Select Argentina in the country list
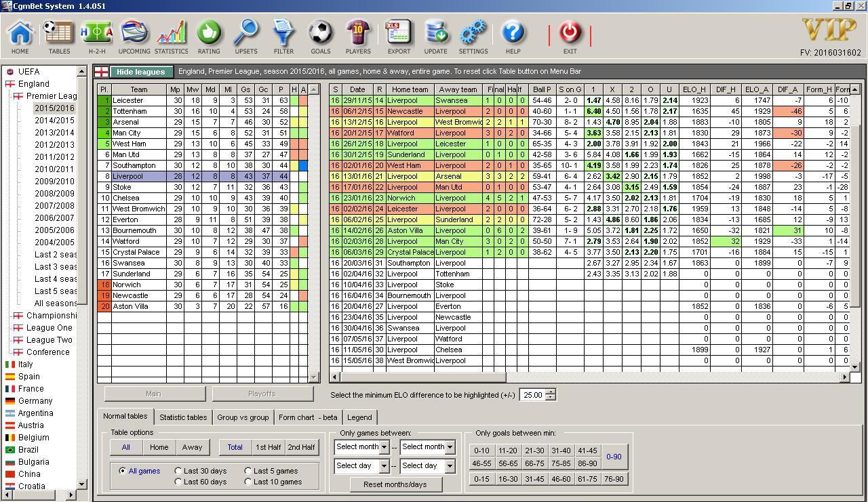This screenshot has height=502, width=868. (x=35, y=413)
